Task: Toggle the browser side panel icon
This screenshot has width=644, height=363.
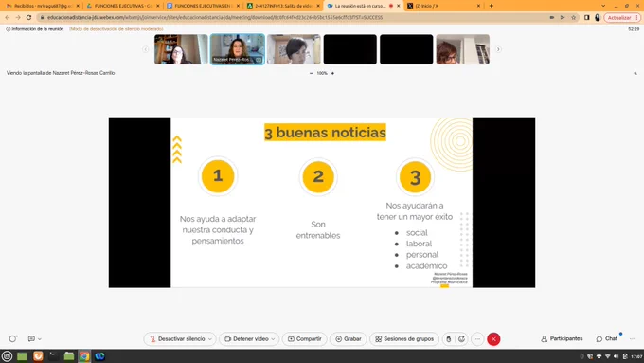Action: (x=587, y=18)
